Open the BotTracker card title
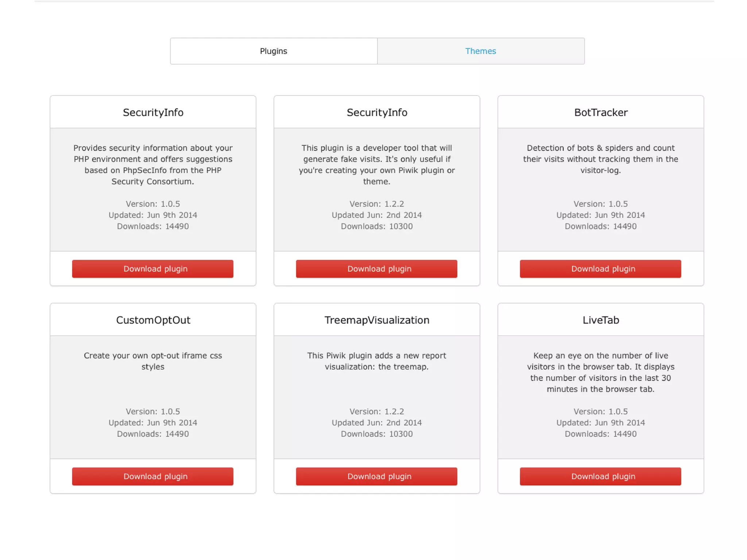747x560 pixels. tap(601, 112)
